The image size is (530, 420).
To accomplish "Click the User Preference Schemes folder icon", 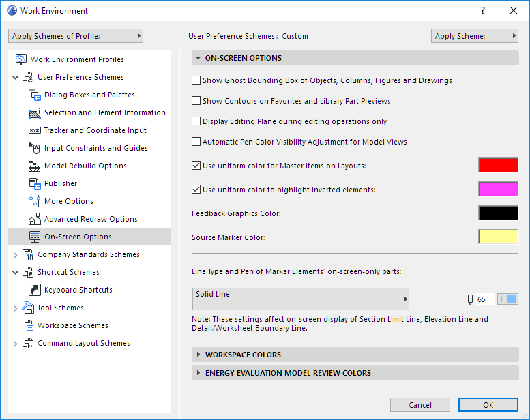I will click(28, 77).
